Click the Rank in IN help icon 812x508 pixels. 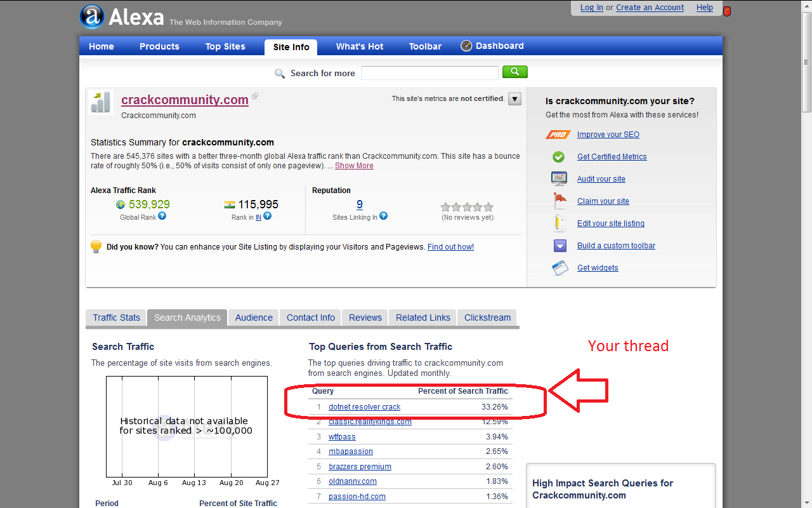pos(268,216)
